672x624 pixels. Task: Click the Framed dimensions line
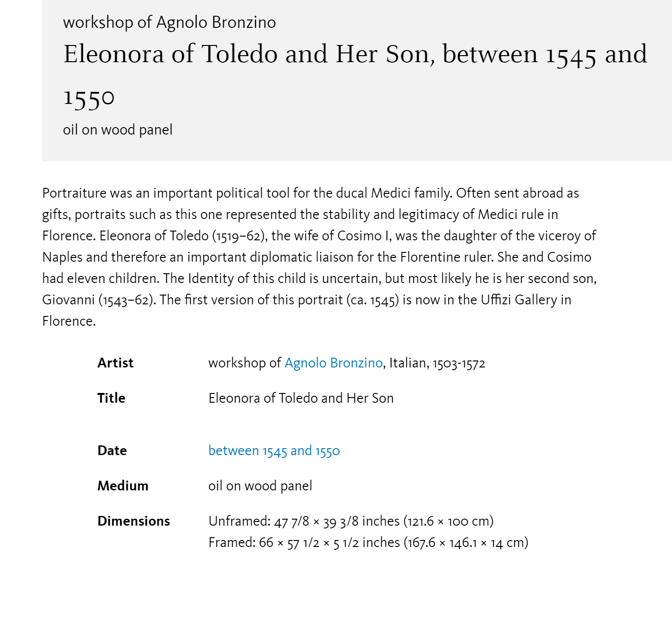pos(369,542)
